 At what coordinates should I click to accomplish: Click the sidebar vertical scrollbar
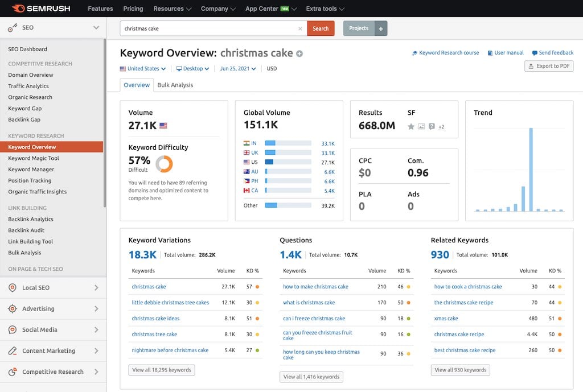pyautogui.click(x=105, y=123)
